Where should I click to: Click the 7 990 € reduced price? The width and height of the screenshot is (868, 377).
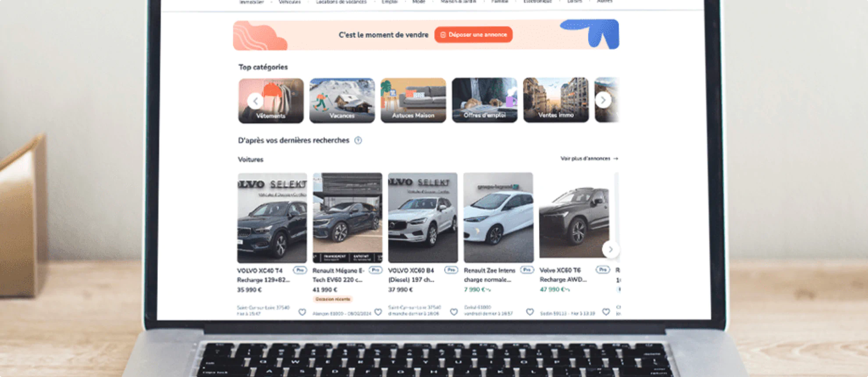477,289
